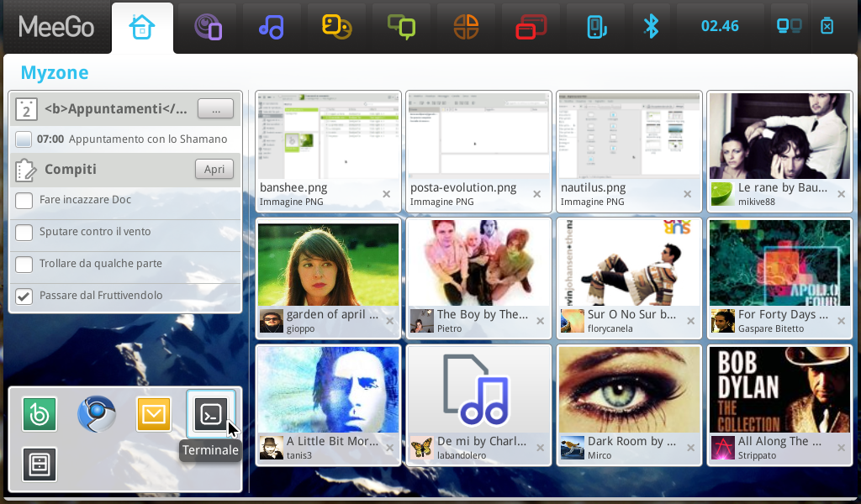Dismiss the garden of april item
The width and height of the screenshot is (861, 504).
pos(390,321)
